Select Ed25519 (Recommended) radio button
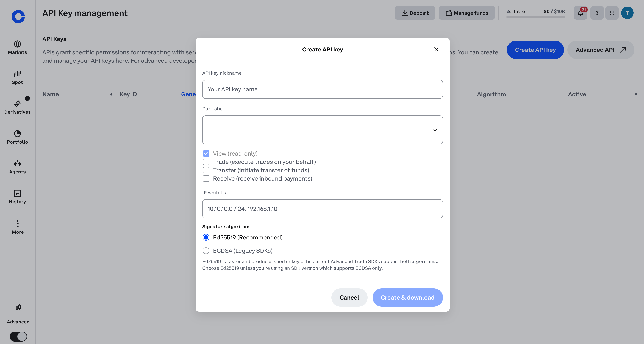Viewport: 644px width, 344px height. coord(206,237)
